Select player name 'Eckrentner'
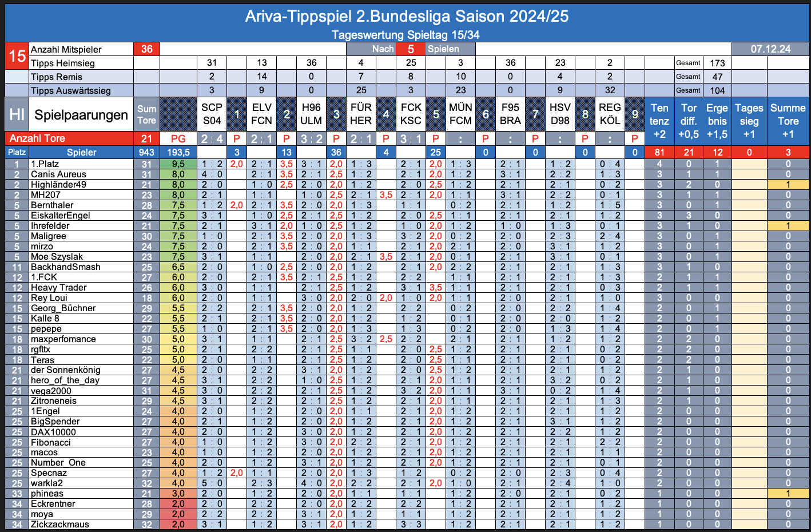Screen dimensions: 811x532 (x=53, y=503)
